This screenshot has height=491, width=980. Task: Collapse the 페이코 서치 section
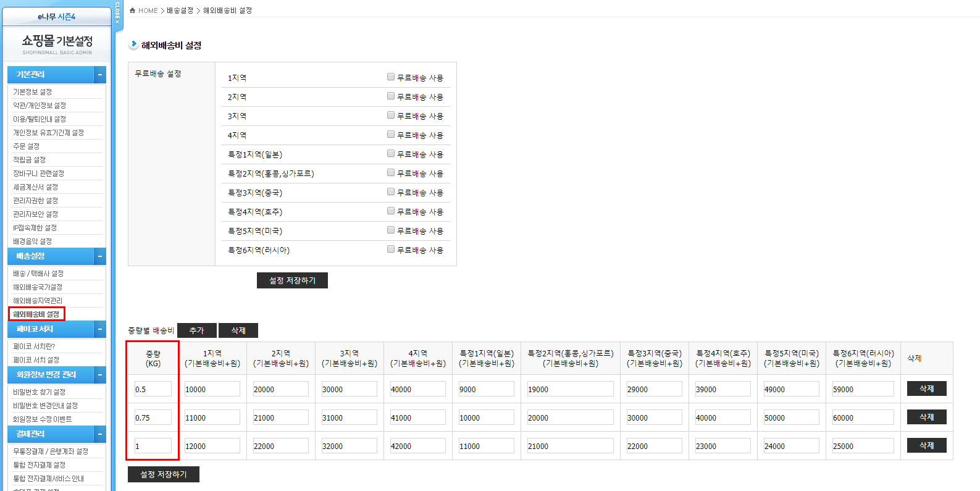click(99, 329)
